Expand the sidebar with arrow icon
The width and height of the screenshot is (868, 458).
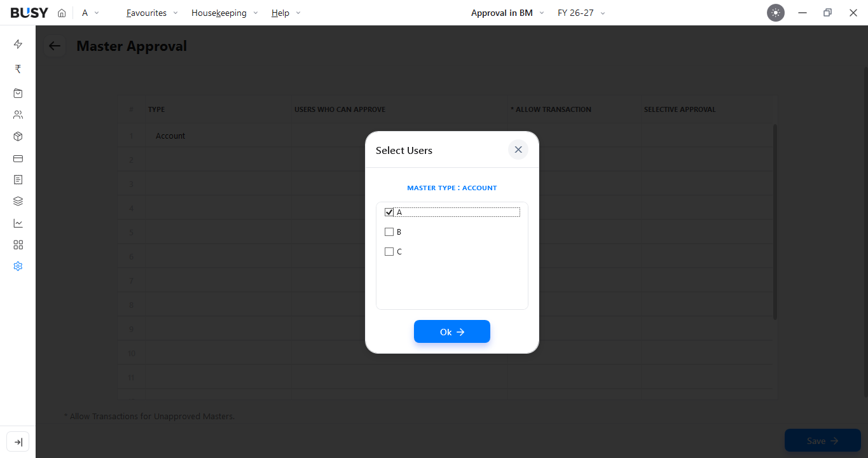(x=18, y=442)
